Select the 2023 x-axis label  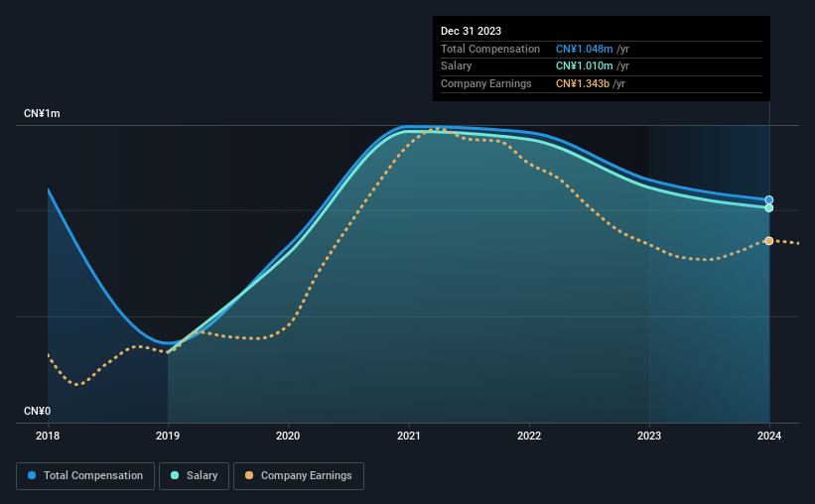pos(648,436)
